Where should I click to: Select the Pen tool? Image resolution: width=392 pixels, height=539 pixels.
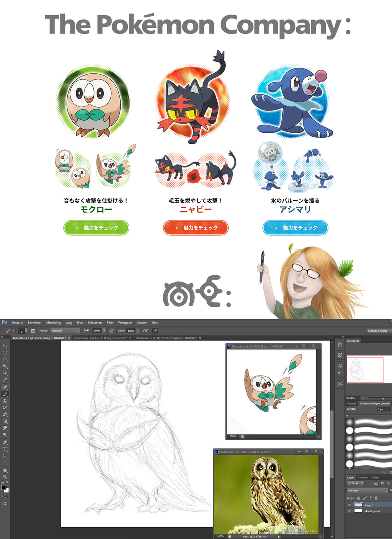point(5,442)
